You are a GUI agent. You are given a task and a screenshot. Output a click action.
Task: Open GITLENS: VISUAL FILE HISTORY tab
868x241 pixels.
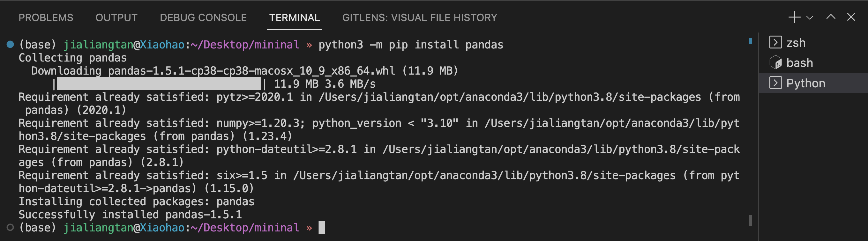[420, 18]
